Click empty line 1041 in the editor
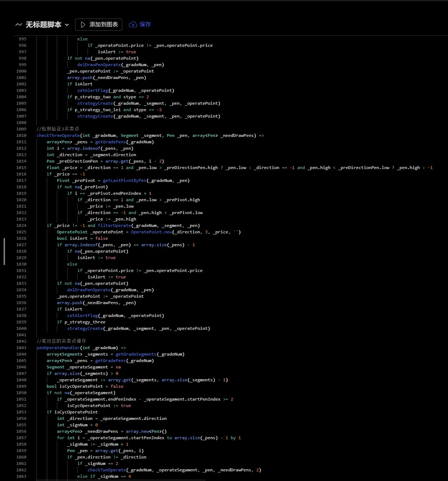Viewport: 448px width, 481px height. [143, 335]
